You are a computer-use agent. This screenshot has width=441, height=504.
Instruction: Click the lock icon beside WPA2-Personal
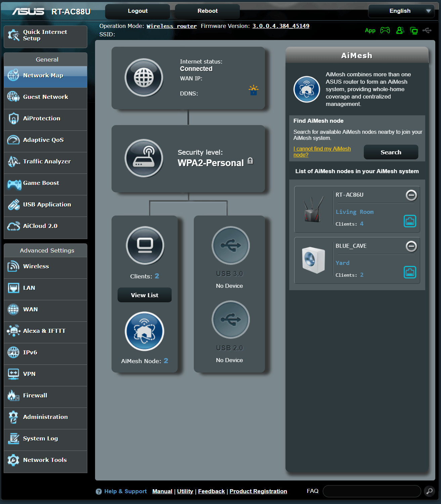click(250, 161)
